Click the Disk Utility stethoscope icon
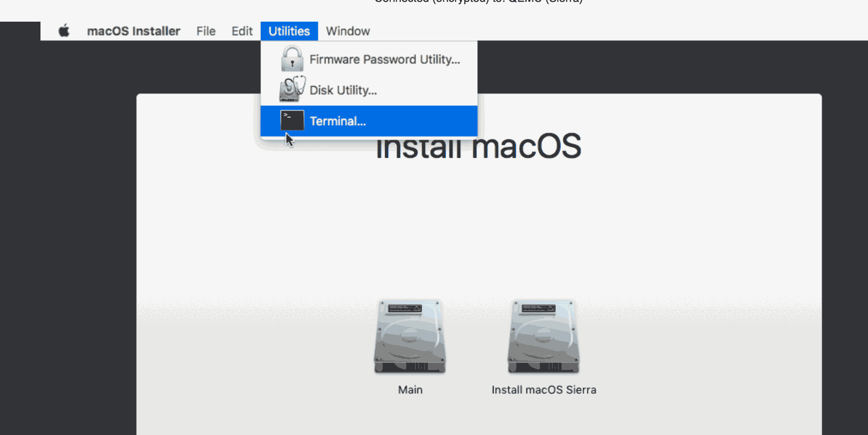Viewport: 868px width, 435px height. (x=292, y=89)
